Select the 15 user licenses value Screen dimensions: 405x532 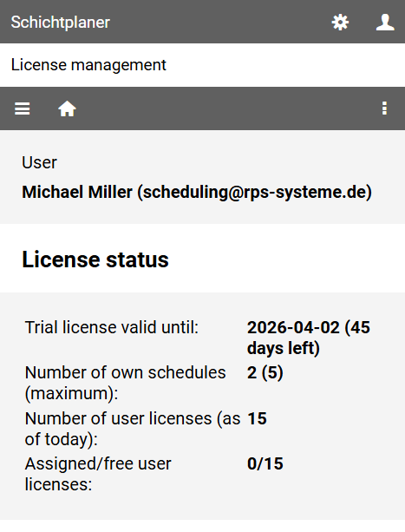257,418
